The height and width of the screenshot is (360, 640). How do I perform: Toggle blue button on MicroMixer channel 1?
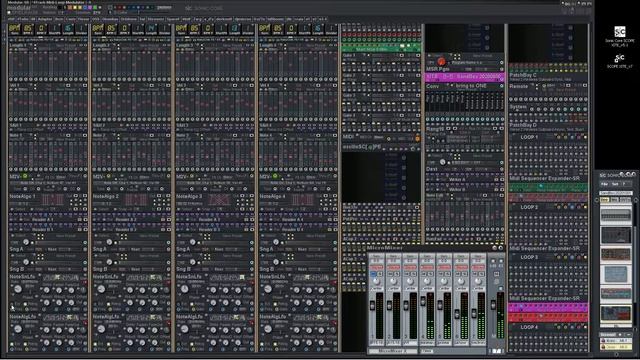[x=373, y=274]
